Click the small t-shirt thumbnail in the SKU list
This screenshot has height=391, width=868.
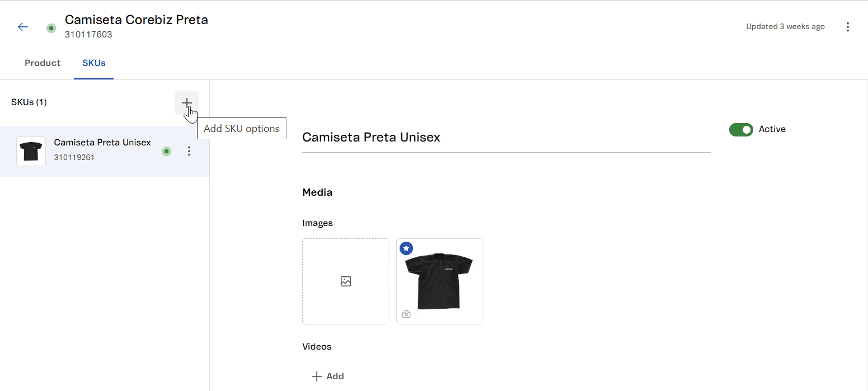31,151
